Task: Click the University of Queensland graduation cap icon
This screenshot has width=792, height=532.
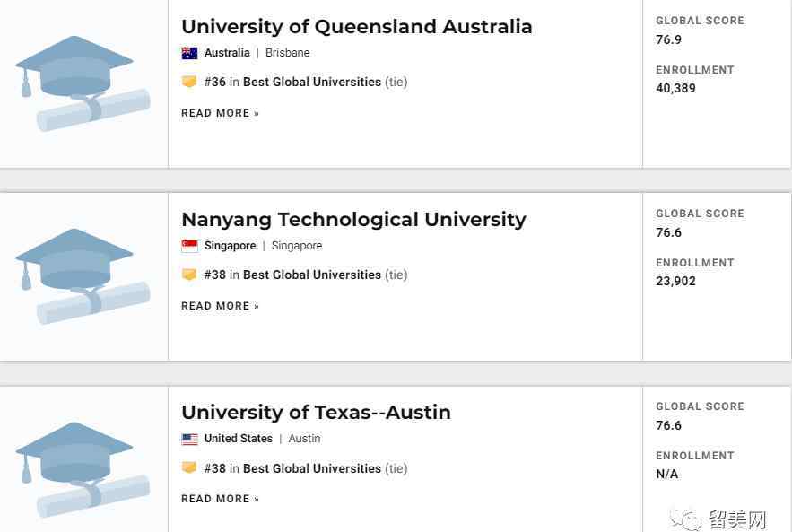Action: click(83, 83)
